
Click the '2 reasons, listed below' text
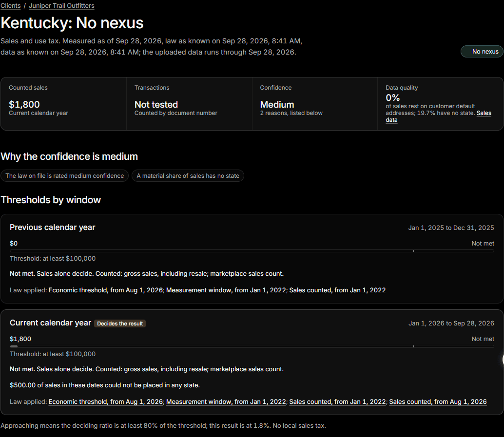291,113
